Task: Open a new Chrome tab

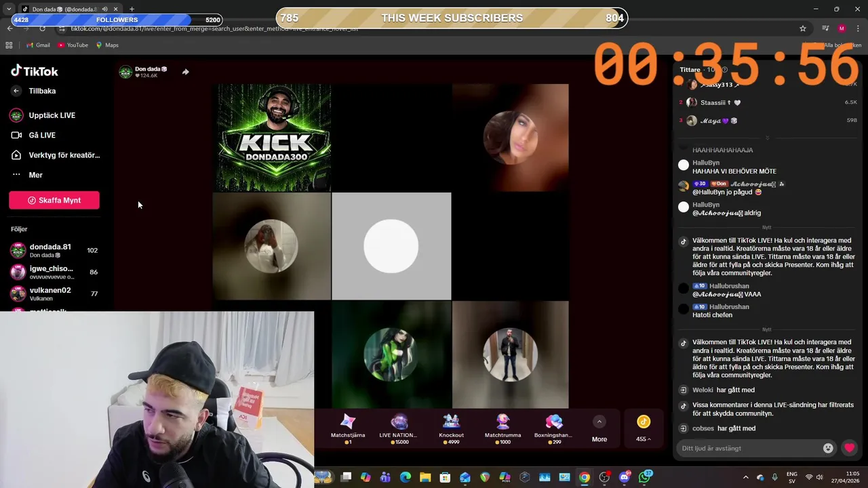Action: coord(132,9)
